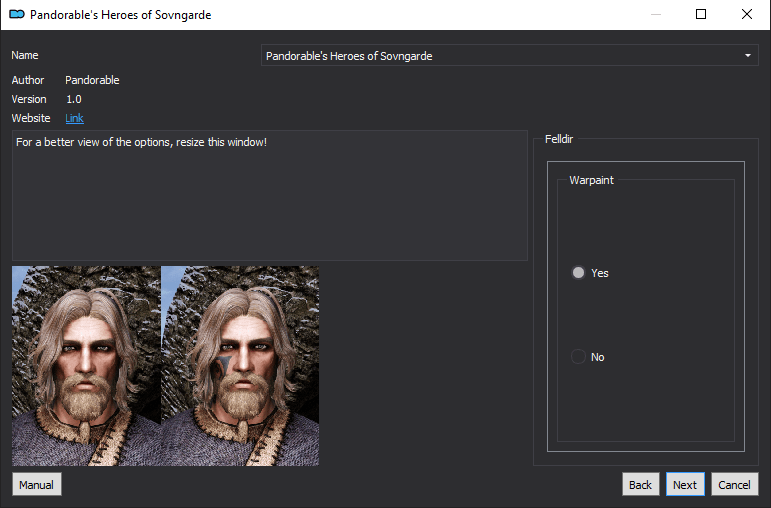Click the Mod Organizer icon in title bar
771x508 pixels.
coord(17,14)
